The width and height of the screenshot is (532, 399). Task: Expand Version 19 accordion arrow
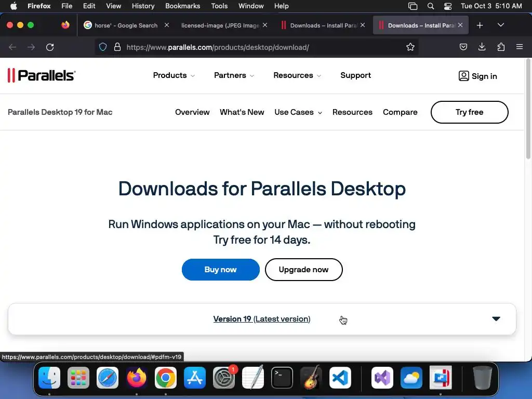[496, 318]
